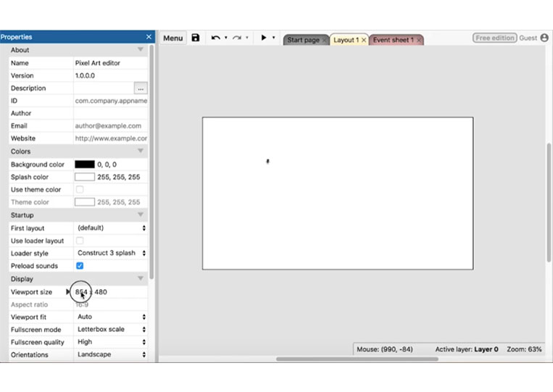Switch to the Layout 1 tab

[x=346, y=40]
